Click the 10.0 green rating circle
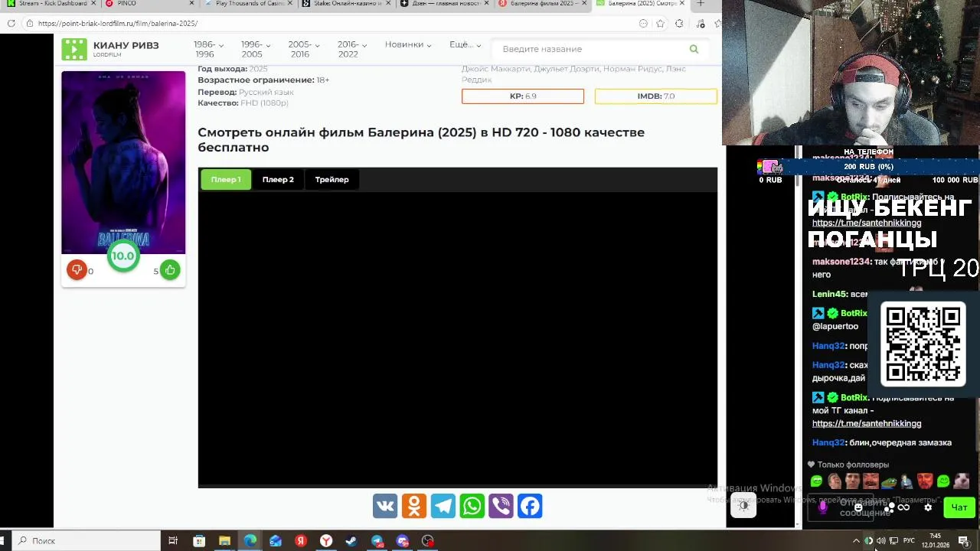The height and width of the screenshot is (551, 980). [x=122, y=256]
